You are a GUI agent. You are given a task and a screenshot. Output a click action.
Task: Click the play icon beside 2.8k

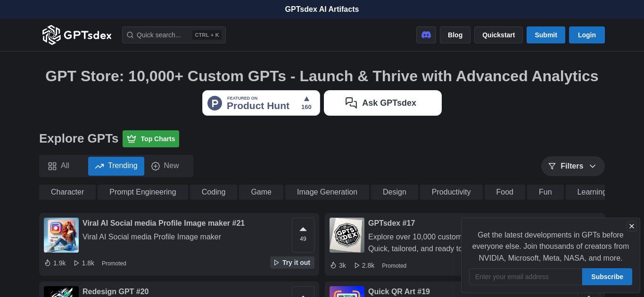point(357,265)
